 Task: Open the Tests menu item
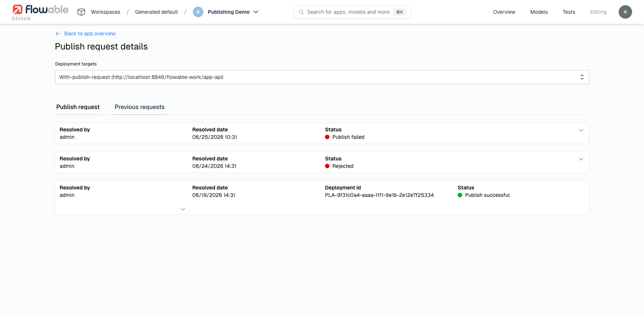[x=569, y=12]
